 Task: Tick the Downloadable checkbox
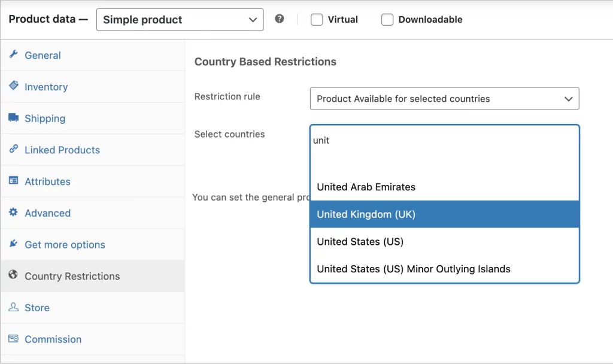[387, 20]
